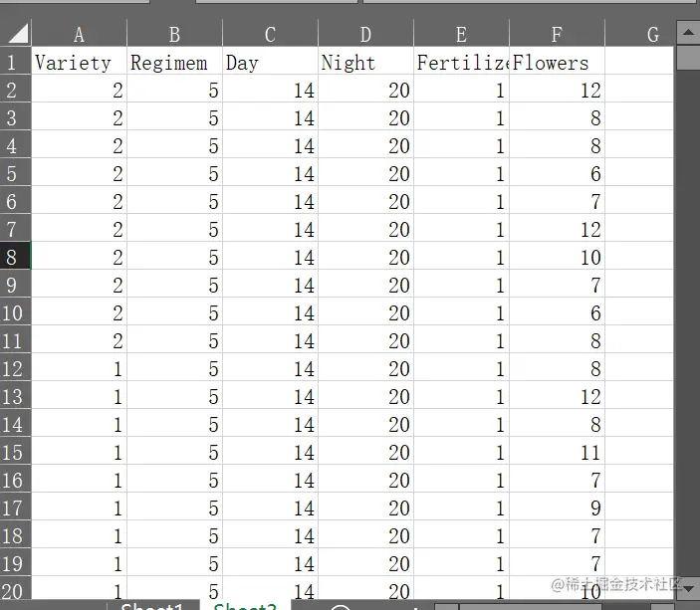Select row 2 header

point(16,89)
